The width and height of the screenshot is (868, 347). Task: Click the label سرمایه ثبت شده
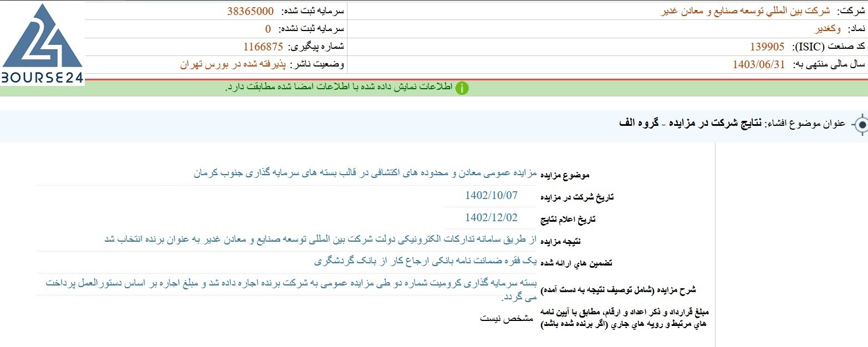[x=313, y=11]
